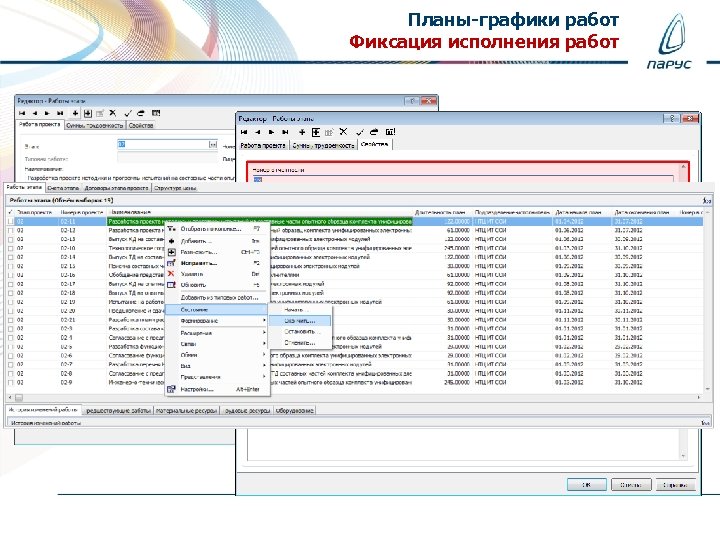Switch to Свойства tab in front editor window
Screen dimensions: 720x540
click(x=375, y=145)
